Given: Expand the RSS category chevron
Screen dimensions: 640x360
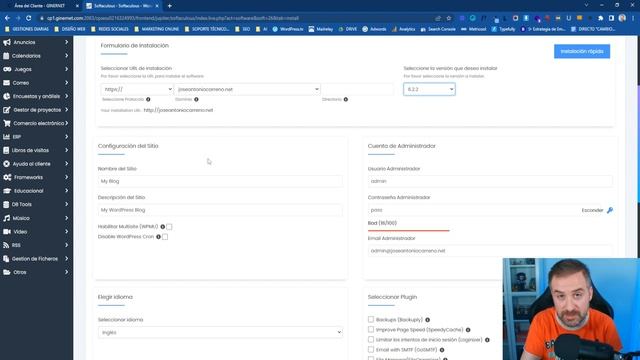Looking at the screenshot, I should tap(67, 245).
